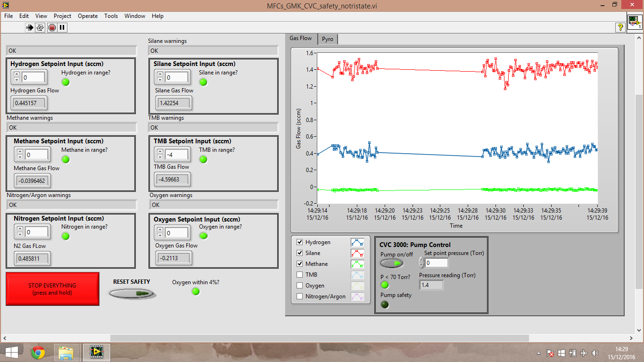
Task: Click the VI icon pane at top right
Action: (635, 21)
